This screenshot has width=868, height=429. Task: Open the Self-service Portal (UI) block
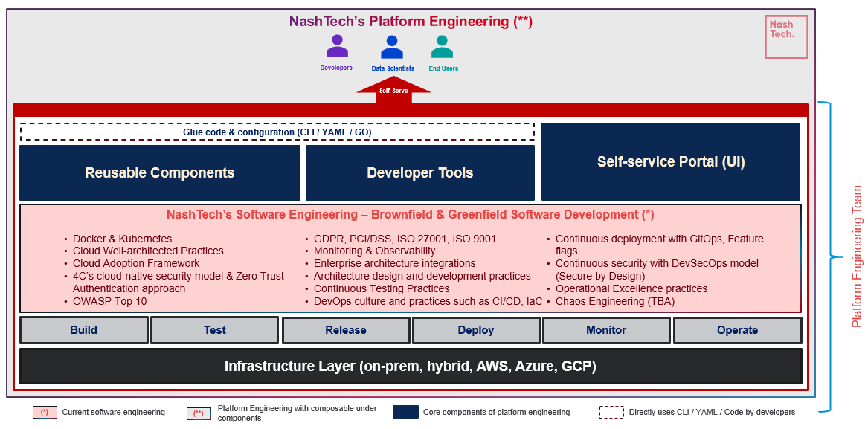(x=670, y=162)
